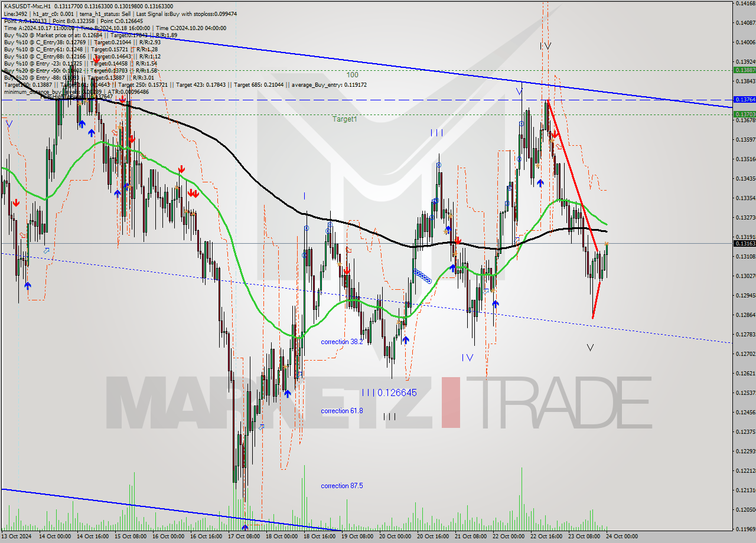Click the blue 0.13764 price tag
The image size is (756, 543).
click(744, 100)
